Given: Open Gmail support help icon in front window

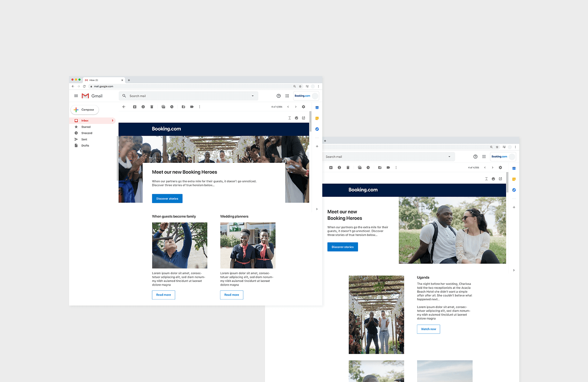Looking at the screenshot, I should (279, 96).
